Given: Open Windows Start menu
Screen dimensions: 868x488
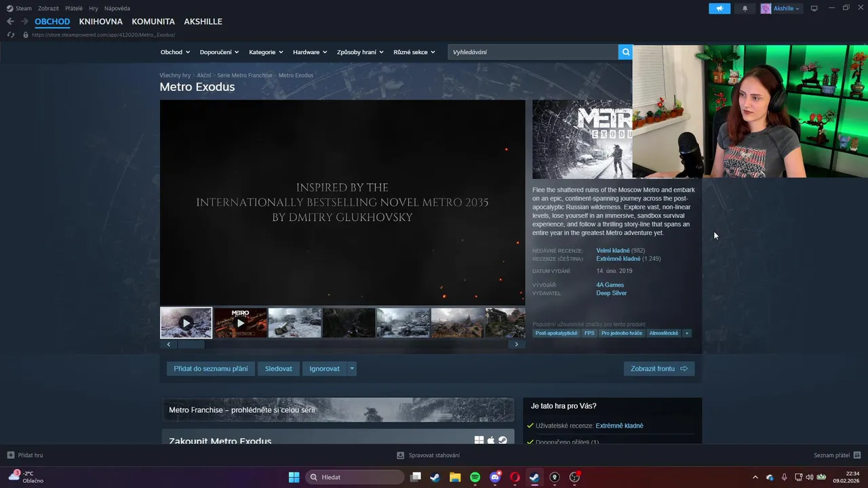Looking at the screenshot, I should 294,477.
